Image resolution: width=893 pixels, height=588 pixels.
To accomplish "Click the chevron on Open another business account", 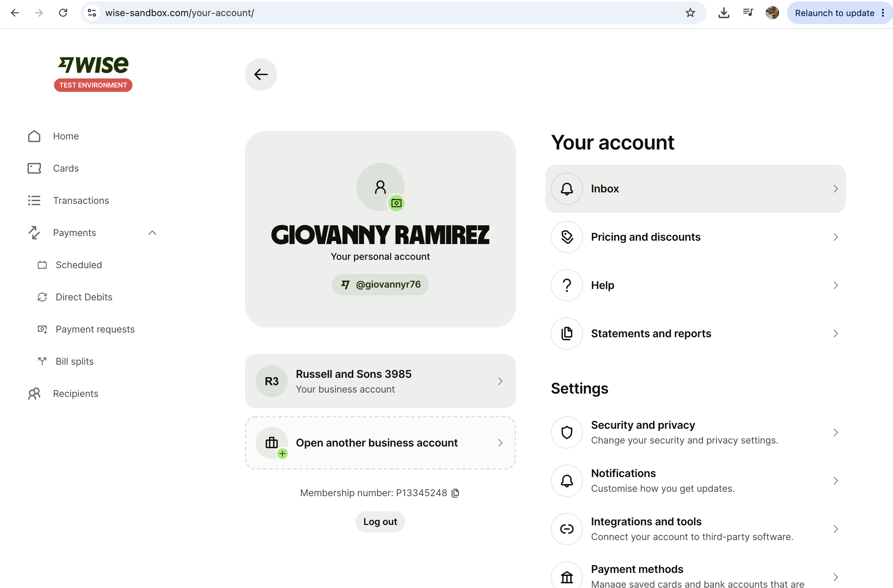I will click(x=500, y=443).
